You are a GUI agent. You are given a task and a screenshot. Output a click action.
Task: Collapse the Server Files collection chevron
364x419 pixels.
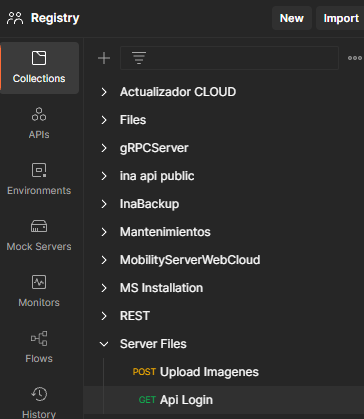[x=104, y=344]
